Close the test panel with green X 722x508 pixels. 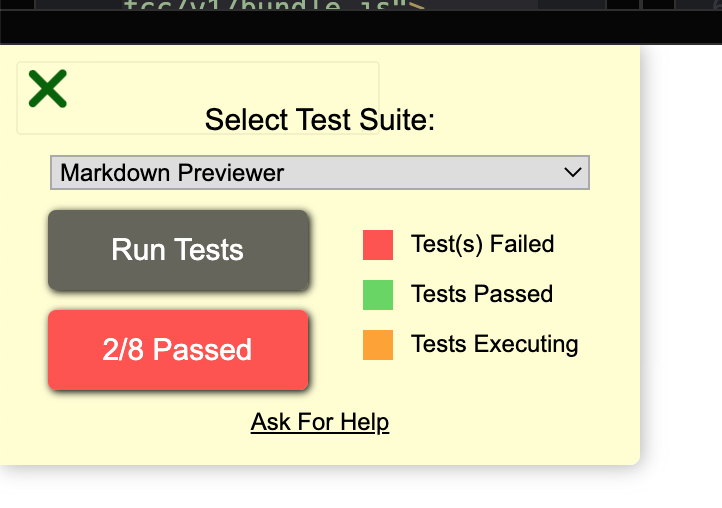pos(47,89)
